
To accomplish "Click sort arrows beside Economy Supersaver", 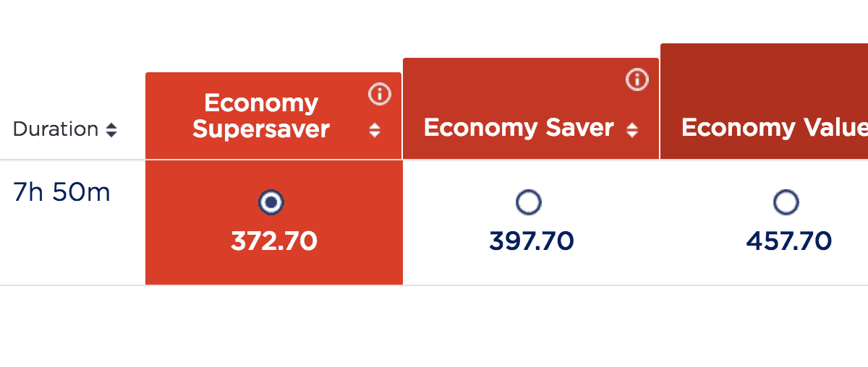I will (374, 130).
